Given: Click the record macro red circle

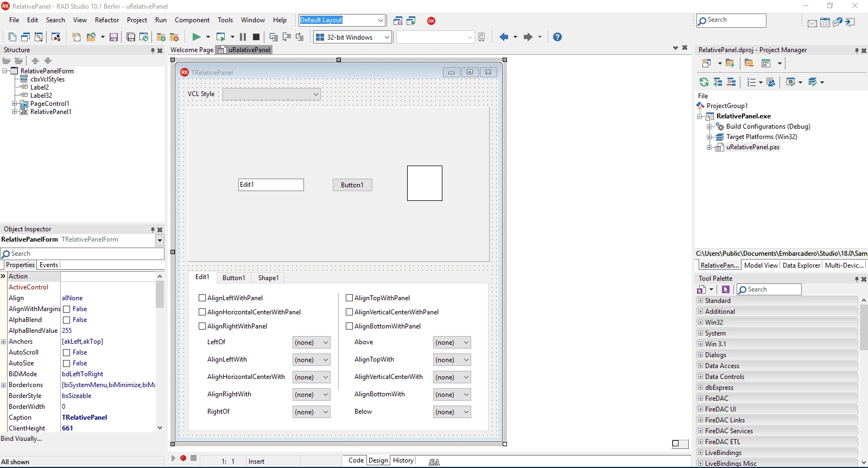Looking at the screenshot, I should pyautogui.click(x=183, y=458).
